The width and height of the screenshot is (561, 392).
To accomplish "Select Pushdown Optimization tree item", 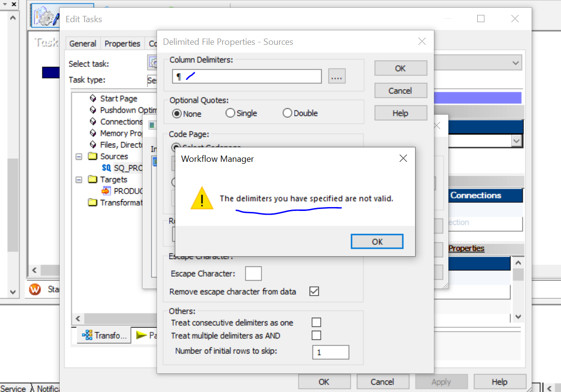I will click(x=128, y=110).
